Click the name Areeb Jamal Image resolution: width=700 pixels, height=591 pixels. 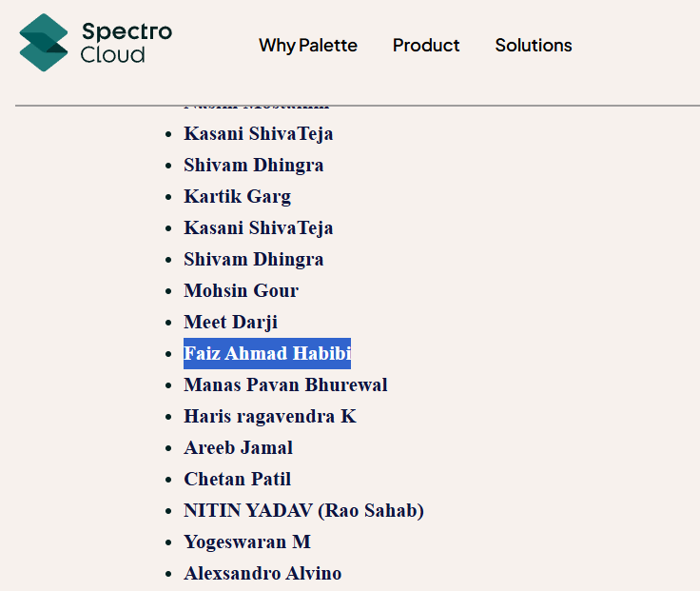pos(238,448)
